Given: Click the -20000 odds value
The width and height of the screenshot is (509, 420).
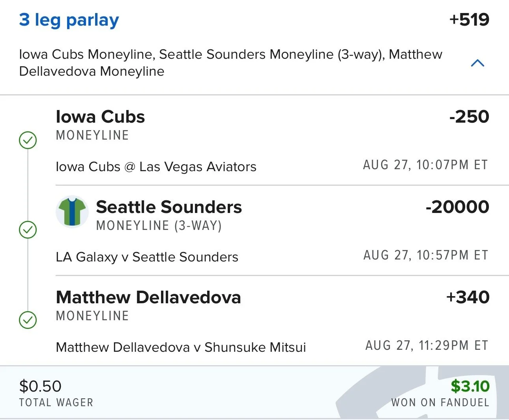Looking at the screenshot, I should (x=457, y=207).
